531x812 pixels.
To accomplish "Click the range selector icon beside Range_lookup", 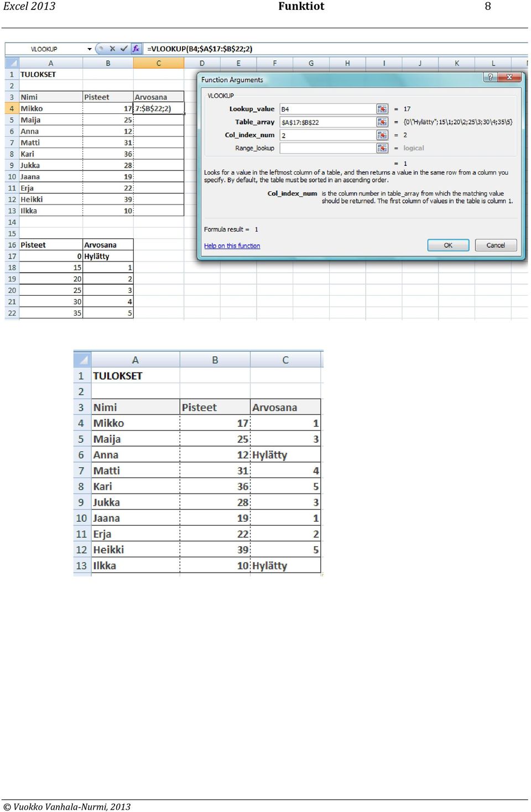I will 382,148.
